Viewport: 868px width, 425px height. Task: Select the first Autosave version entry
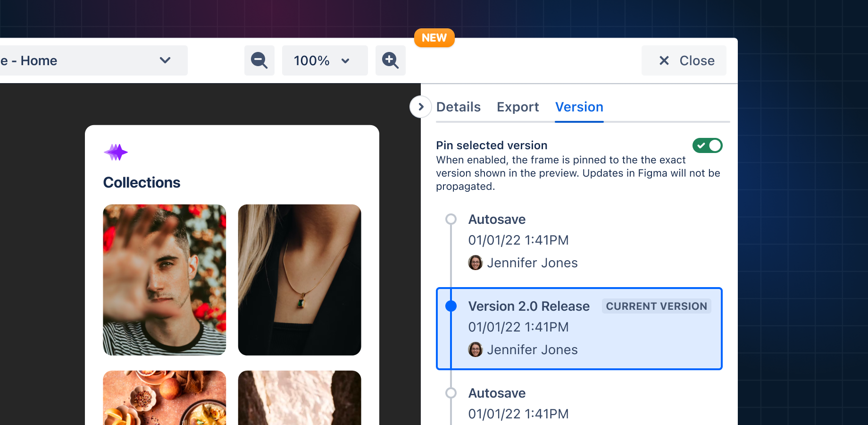(579, 241)
